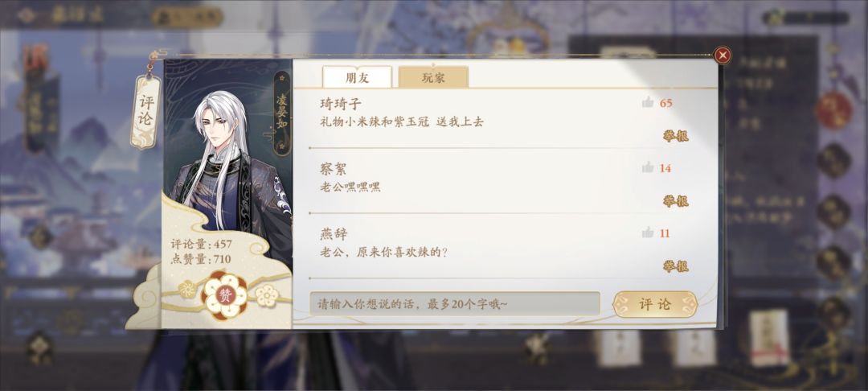Open username 琦琦子 profile

point(341,104)
